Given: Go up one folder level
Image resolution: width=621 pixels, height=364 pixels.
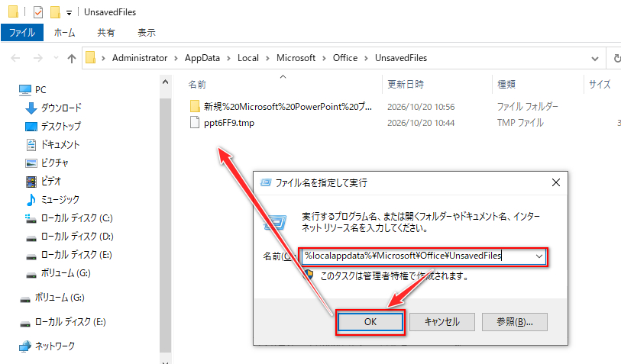Looking at the screenshot, I should tap(72, 59).
